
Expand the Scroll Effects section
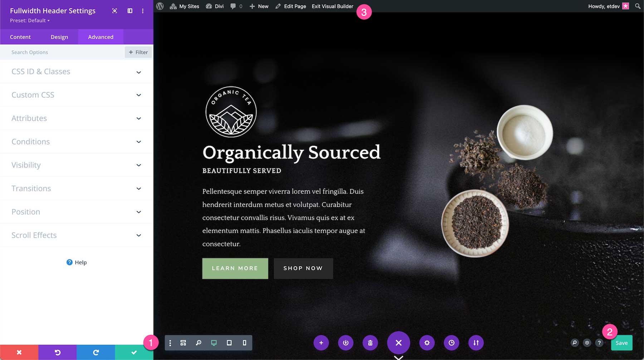point(77,235)
